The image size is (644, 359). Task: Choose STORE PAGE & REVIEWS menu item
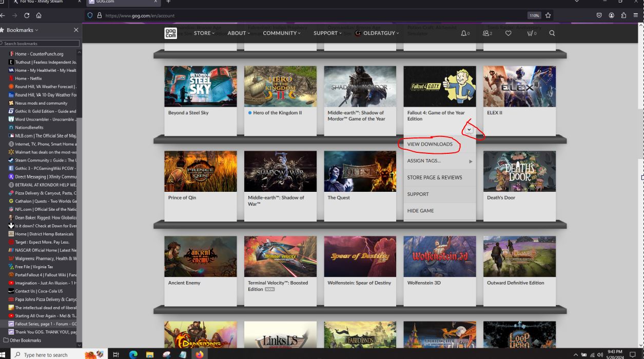click(440, 177)
